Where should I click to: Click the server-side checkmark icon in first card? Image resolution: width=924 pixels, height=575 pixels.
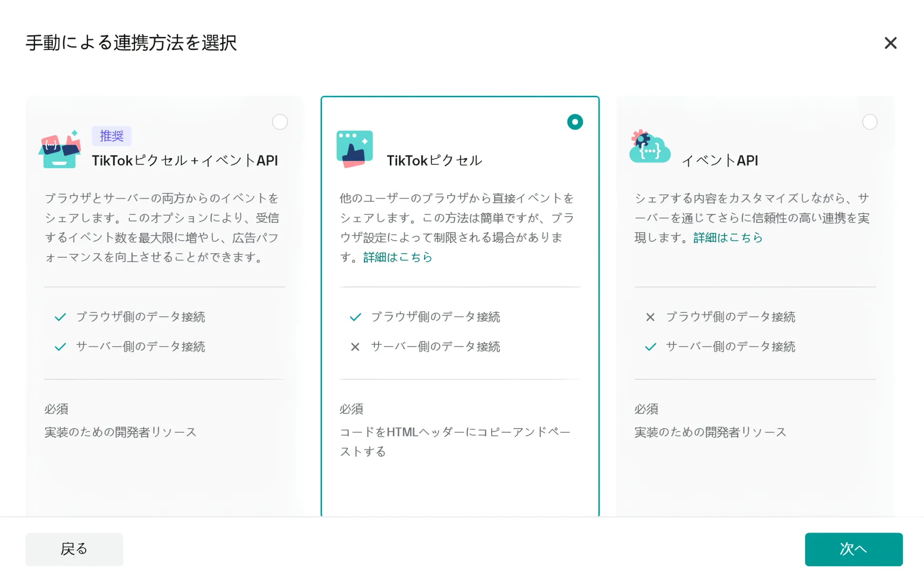(60, 347)
